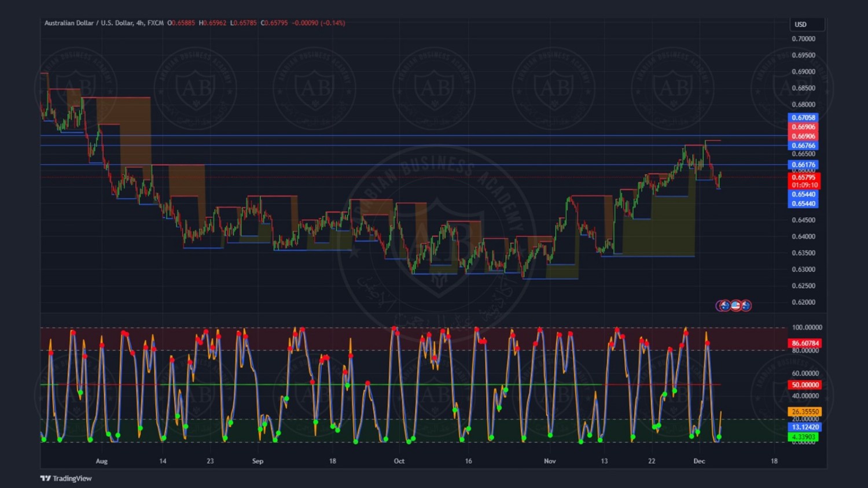
Task: Click the 40.00000 oscillator axis tick
Action: click(805, 396)
